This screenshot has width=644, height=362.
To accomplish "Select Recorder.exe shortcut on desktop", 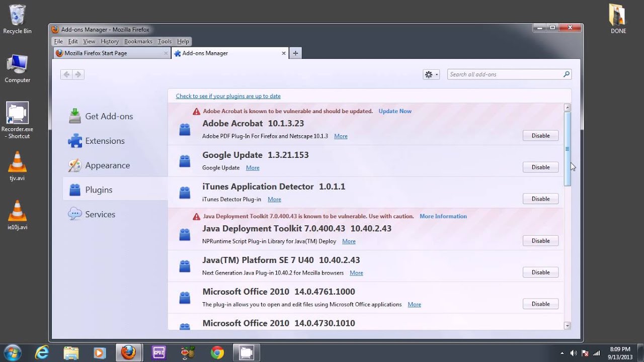I will [18, 121].
